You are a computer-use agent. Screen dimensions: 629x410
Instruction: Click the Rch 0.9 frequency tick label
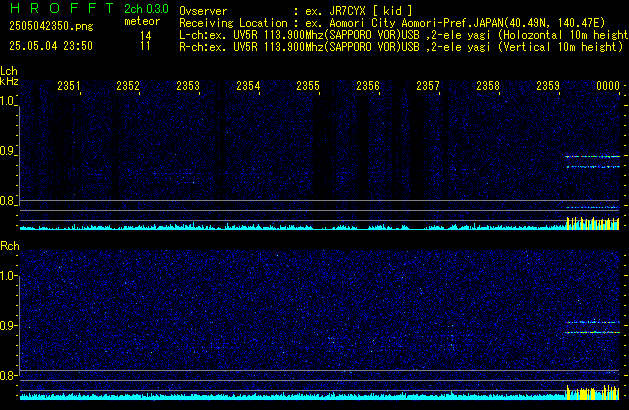tap(7, 325)
